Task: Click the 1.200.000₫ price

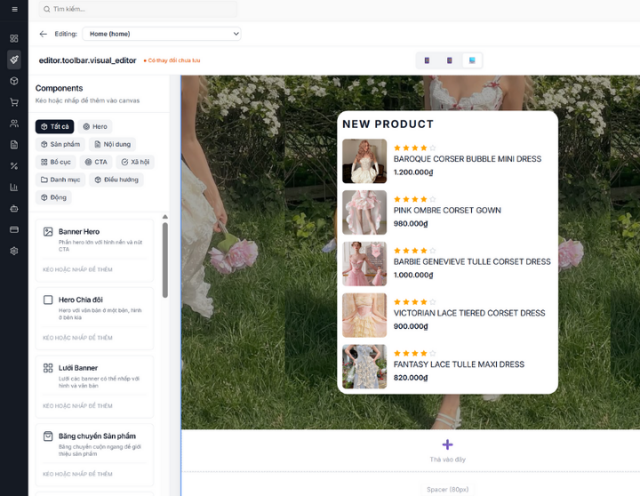Action: [413, 172]
